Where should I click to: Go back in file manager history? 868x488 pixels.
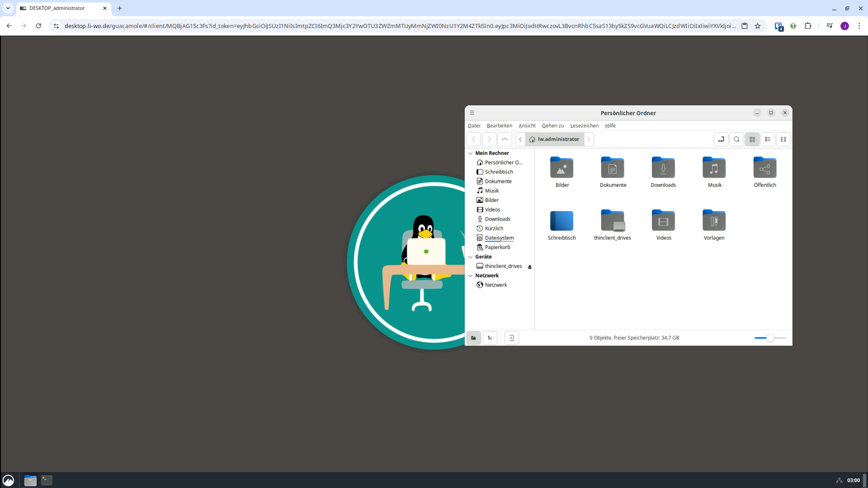(473, 139)
